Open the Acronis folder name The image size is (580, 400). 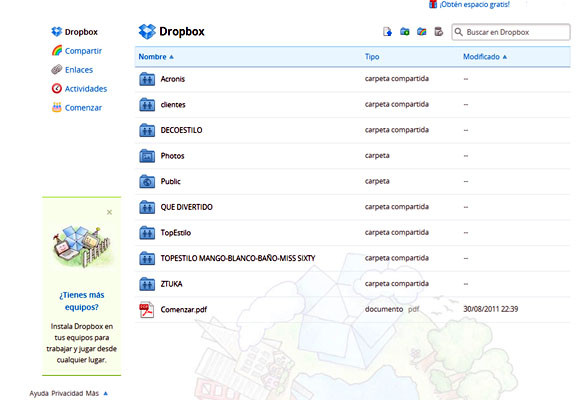click(172, 79)
